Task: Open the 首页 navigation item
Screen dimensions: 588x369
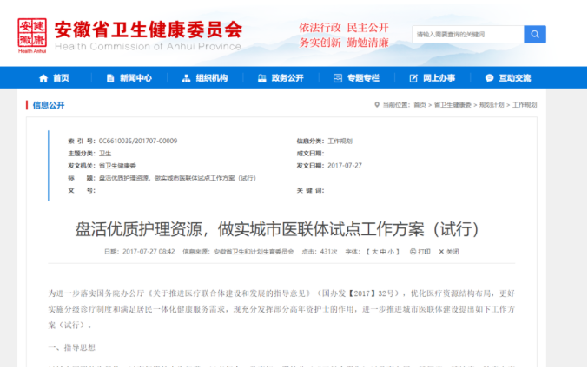Action: click(61, 78)
